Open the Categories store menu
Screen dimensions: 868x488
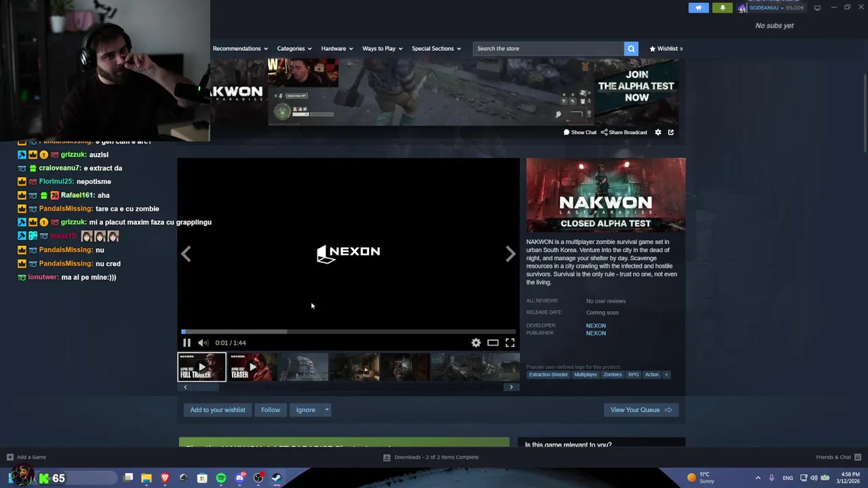pyautogui.click(x=294, y=49)
